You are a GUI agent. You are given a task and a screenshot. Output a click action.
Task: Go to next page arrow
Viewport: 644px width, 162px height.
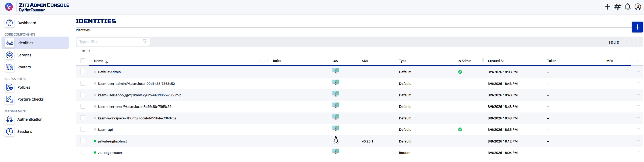pyautogui.click(x=636, y=42)
